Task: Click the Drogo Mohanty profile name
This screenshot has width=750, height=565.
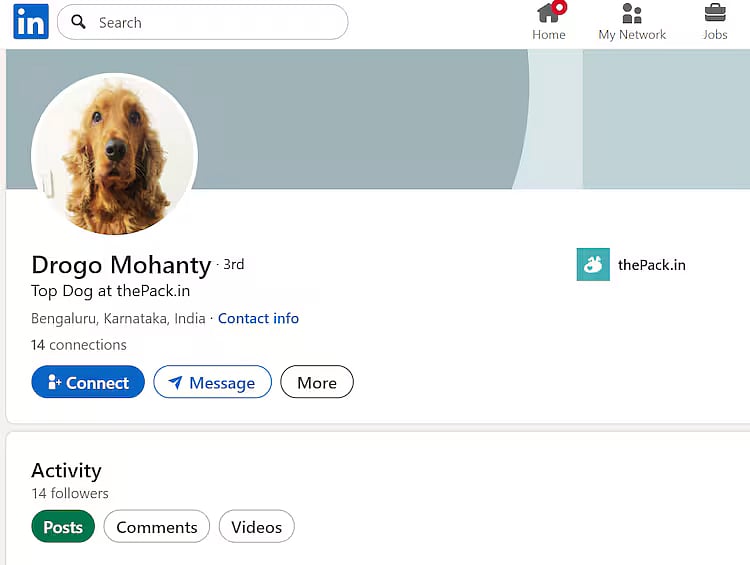Action: (121, 265)
